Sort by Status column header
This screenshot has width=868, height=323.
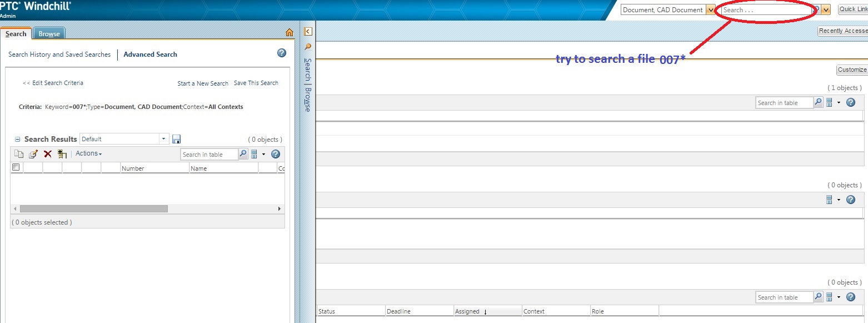pyautogui.click(x=351, y=311)
